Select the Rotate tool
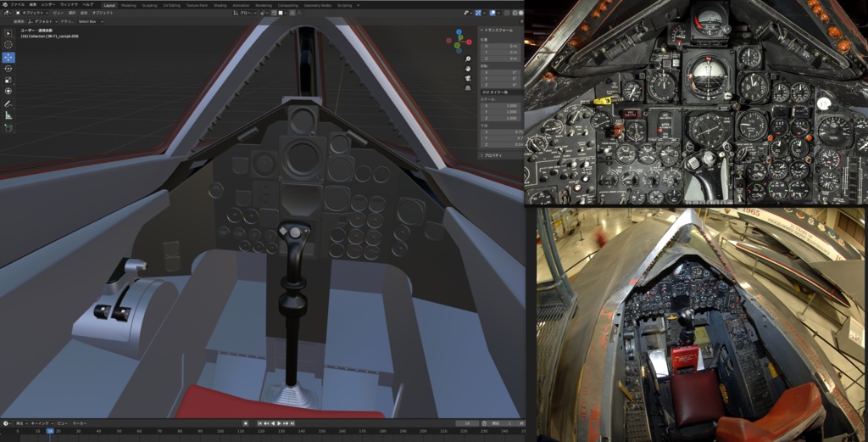 click(8, 69)
